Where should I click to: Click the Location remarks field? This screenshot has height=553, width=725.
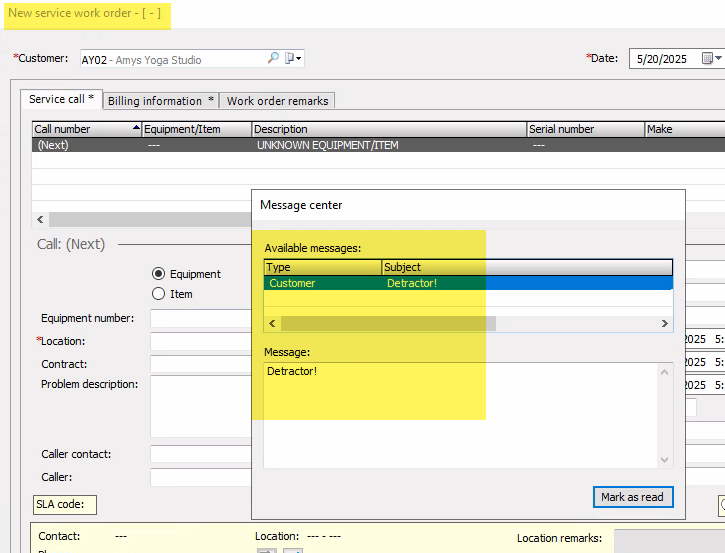tap(670, 541)
